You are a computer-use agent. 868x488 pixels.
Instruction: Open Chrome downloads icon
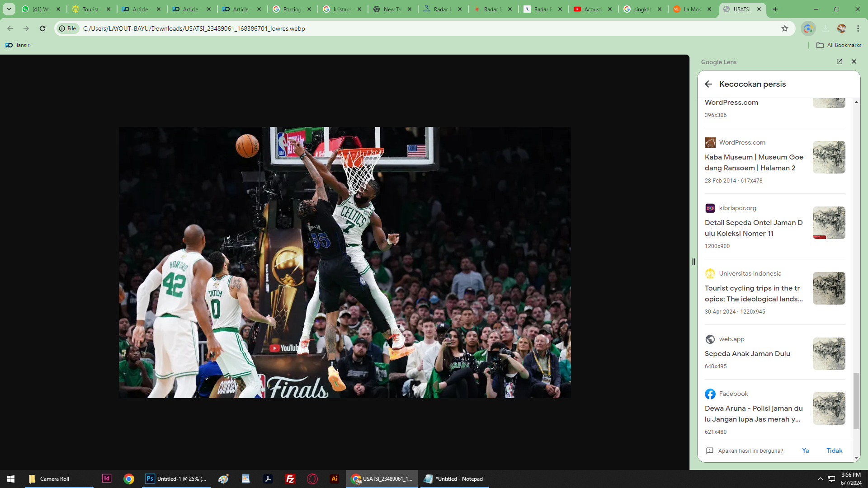825,28
